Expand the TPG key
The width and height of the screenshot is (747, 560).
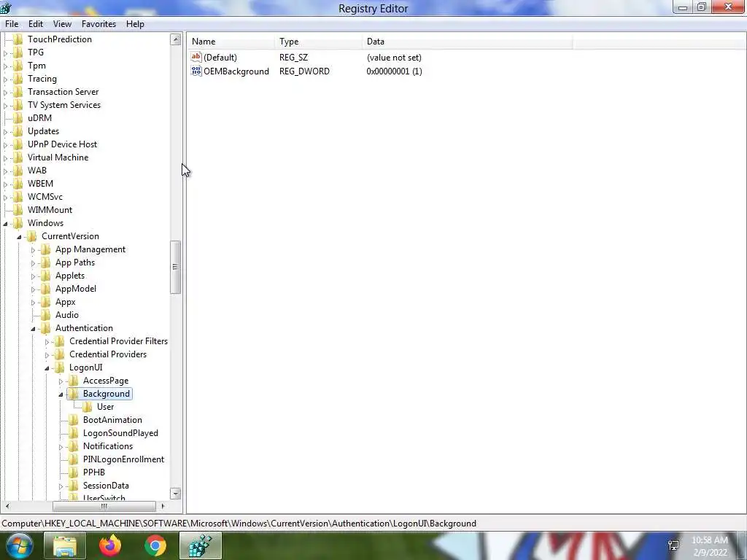tap(6, 52)
